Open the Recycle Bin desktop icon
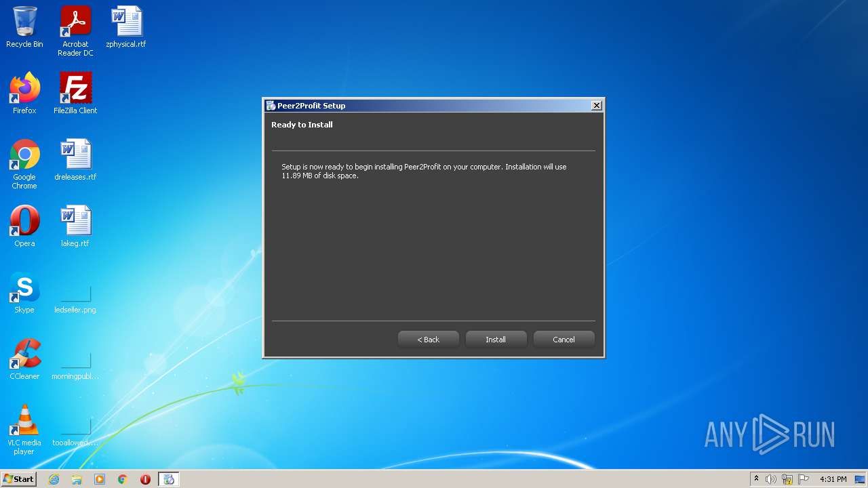 pyautogui.click(x=24, y=27)
